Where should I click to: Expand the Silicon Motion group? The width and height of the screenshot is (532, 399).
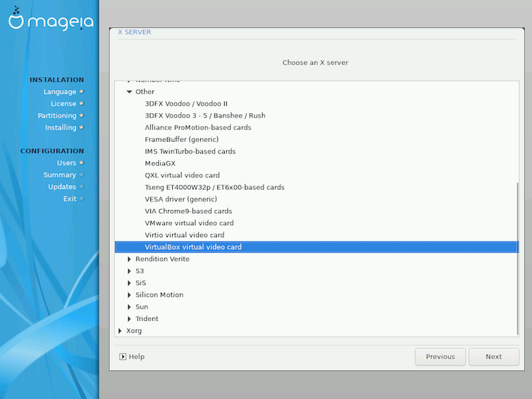129,295
